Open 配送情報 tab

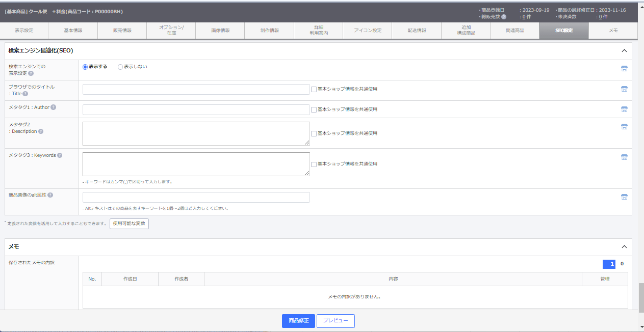click(x=417, y=31)
